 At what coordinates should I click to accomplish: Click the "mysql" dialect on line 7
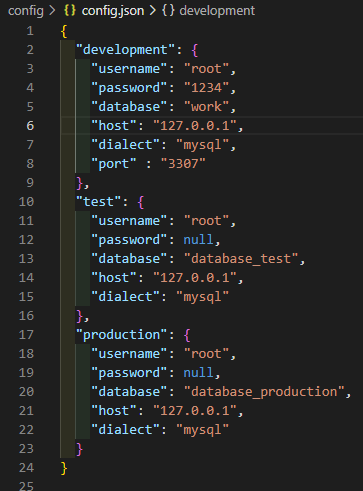(x=202, y=145)
